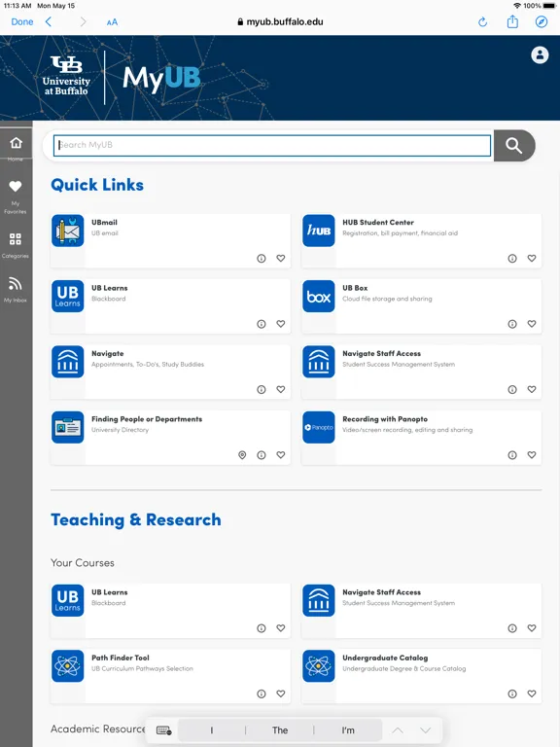The height and width of the screenshot is (747, 560).
Task: Go to Home in the sidebar
Action: coord(16,147)
